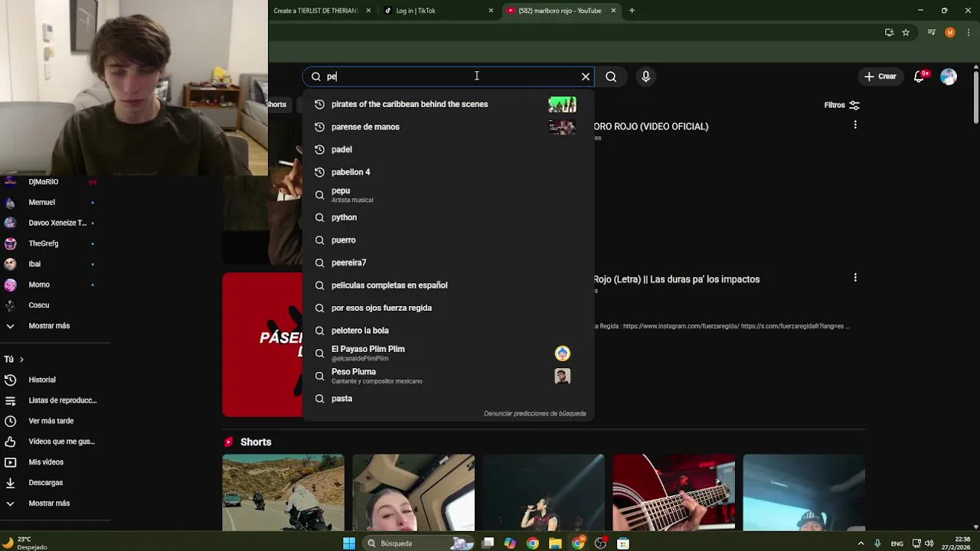Focus the YouTube search input field

click(448, 77)
